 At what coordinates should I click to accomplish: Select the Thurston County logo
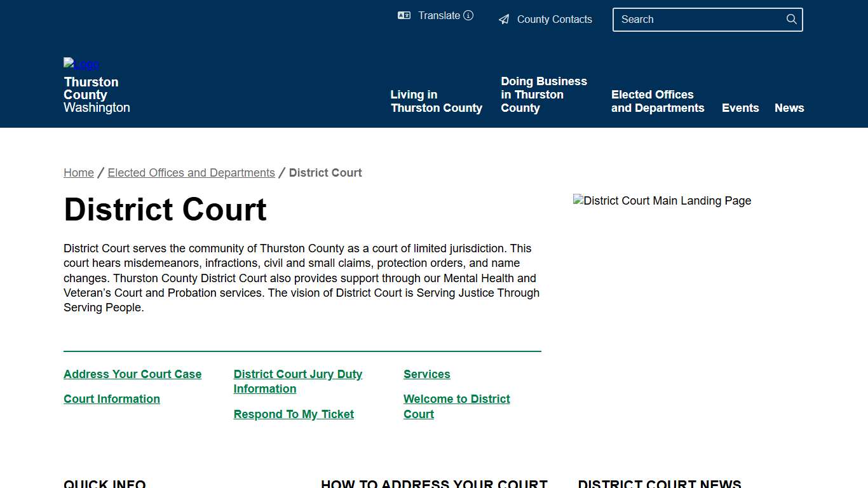coord(81,64)
